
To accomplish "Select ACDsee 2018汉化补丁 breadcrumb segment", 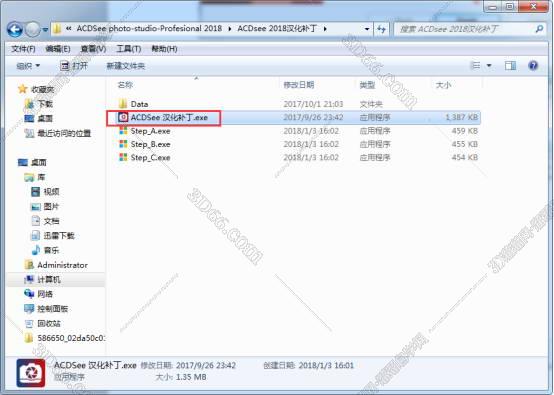I will [x=277, y=28].
